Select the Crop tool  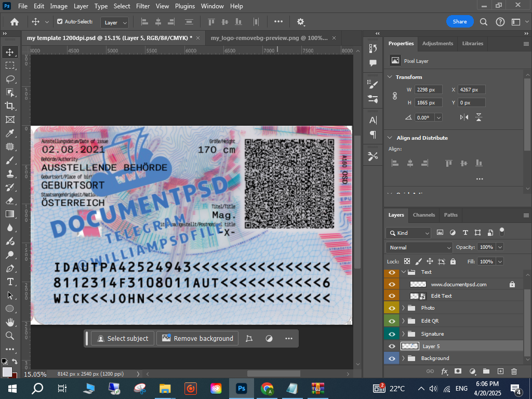pyautogui.click(x=10, y=106)
